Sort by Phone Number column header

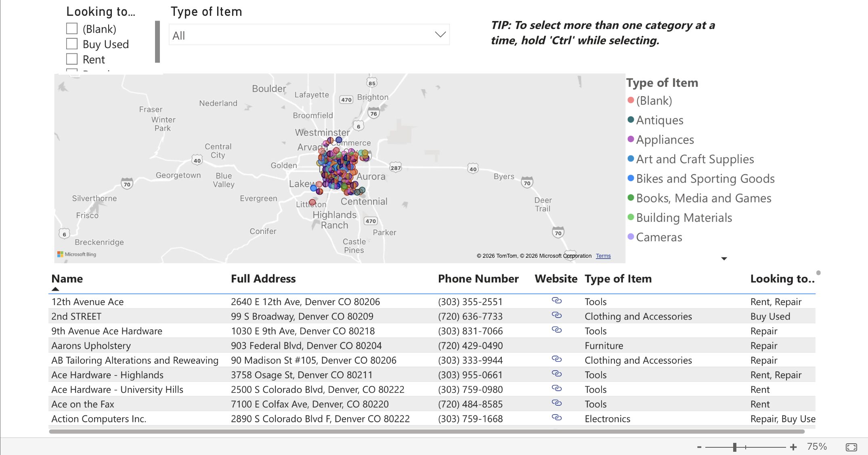478,279
